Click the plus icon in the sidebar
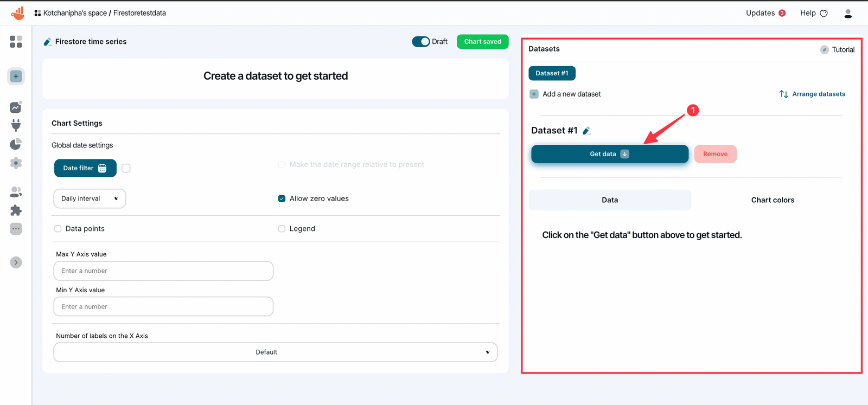Viewport: 868px width, 405px height. (16, 76)
